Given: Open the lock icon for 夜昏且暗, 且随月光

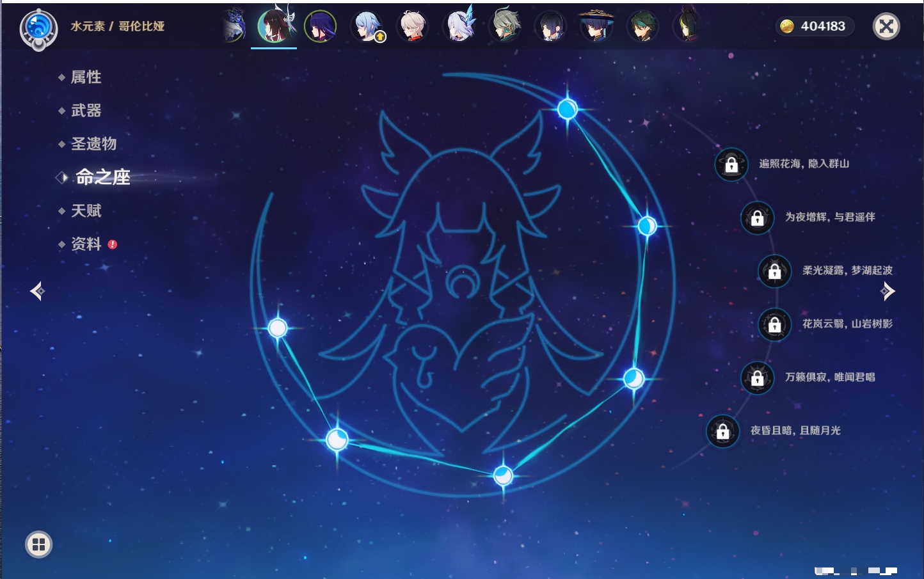Looking at the screenshot, I should (723, 431).
